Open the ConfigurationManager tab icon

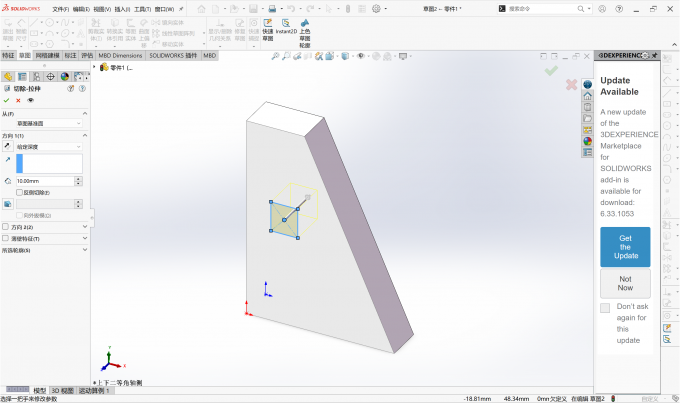click(36, 77)
